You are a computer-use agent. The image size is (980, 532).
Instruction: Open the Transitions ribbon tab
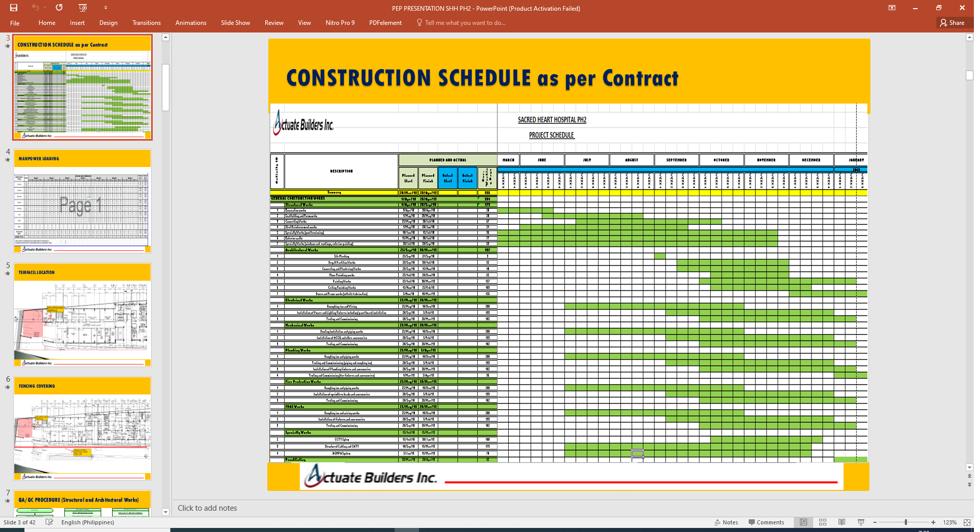click(147, 23)
